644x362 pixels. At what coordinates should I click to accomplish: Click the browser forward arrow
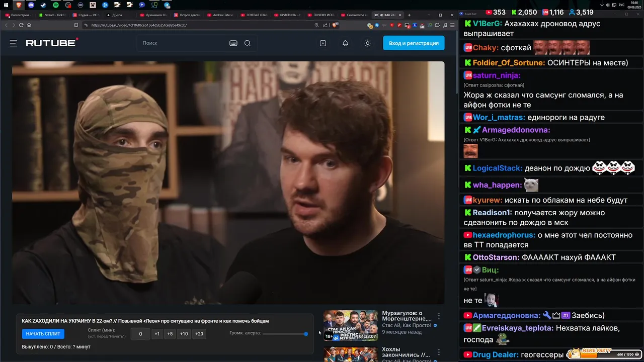click(14, 25)
